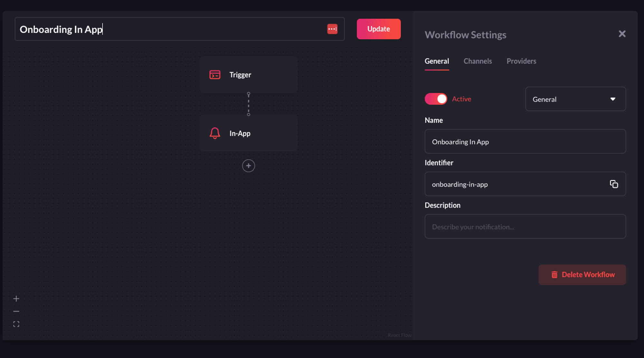Switch to the Providers tab

(521, 61)
